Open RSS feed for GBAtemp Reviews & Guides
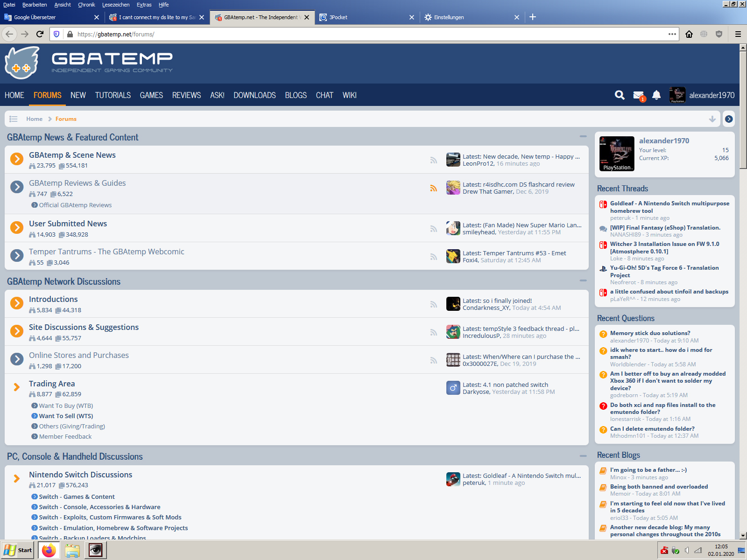This screenshot has width=747, height=560. point(434,188)
